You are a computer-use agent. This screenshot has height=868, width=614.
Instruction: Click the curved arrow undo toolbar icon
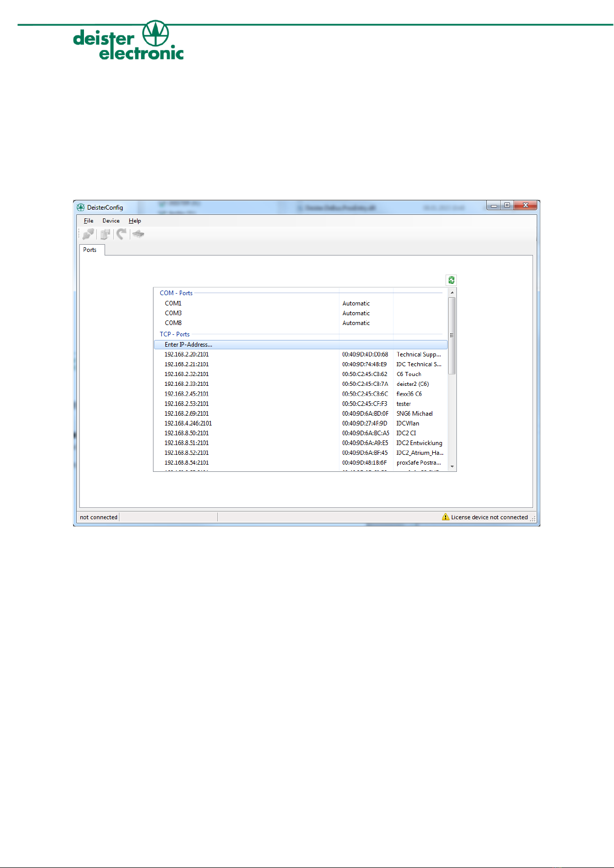121,234
